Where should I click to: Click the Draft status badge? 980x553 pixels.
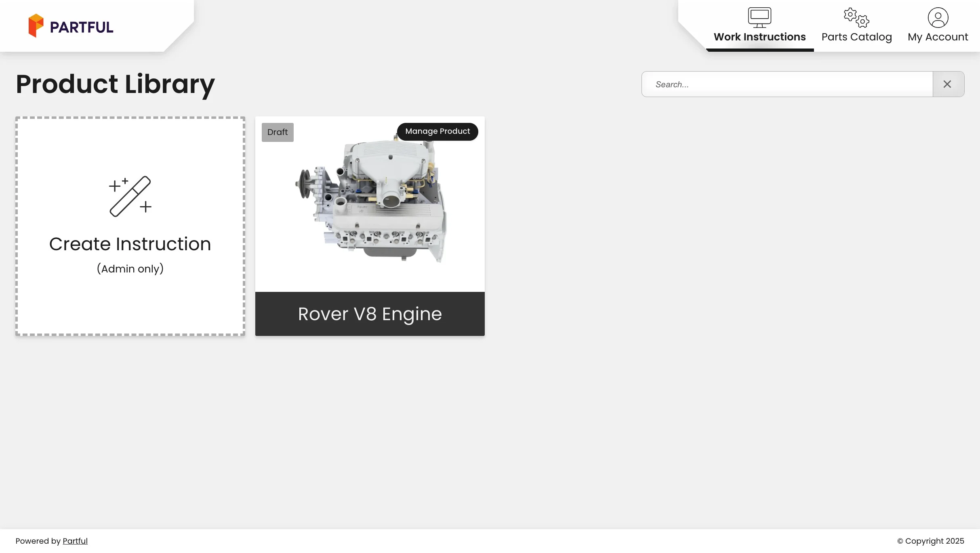pyautogui.click(x=278, y=132)
